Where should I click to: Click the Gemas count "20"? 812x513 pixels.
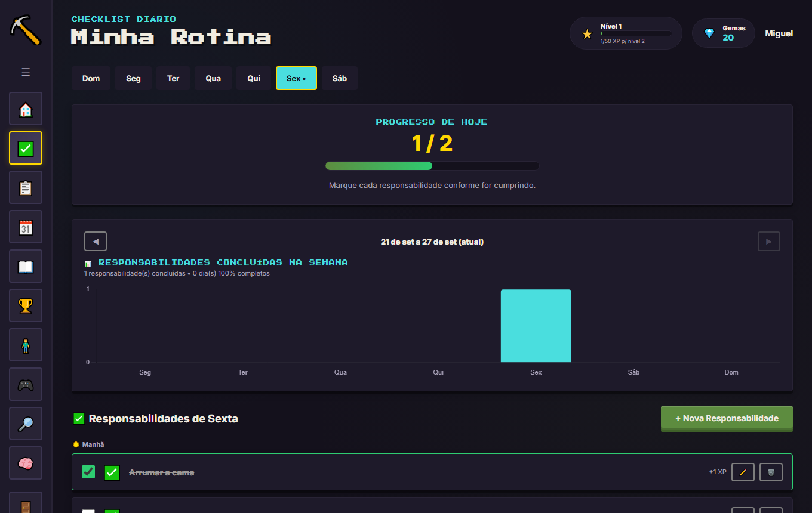[x=728, y=38]
